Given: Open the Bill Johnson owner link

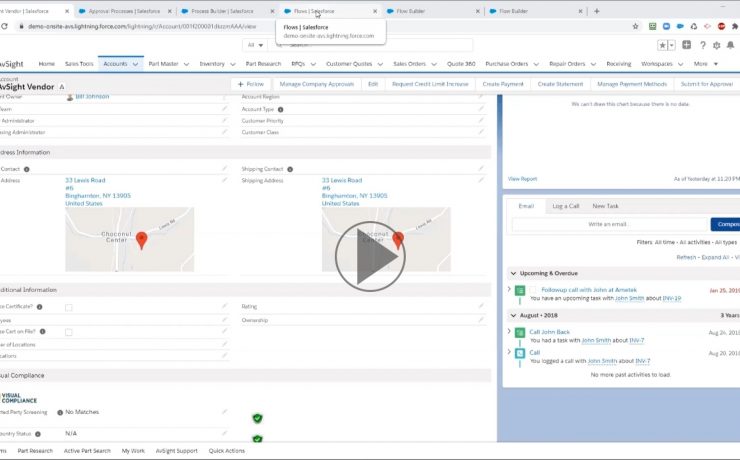Looking at the screenshot, I should (x=92, y=96).
